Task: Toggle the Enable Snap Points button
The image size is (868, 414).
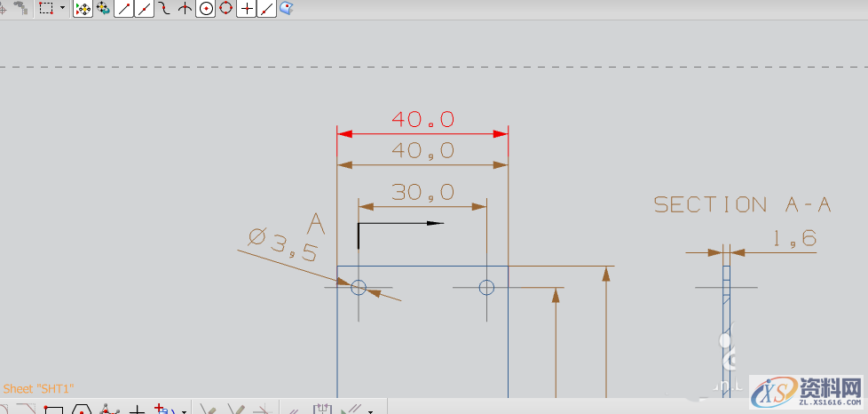Action: tap(83, 9)
